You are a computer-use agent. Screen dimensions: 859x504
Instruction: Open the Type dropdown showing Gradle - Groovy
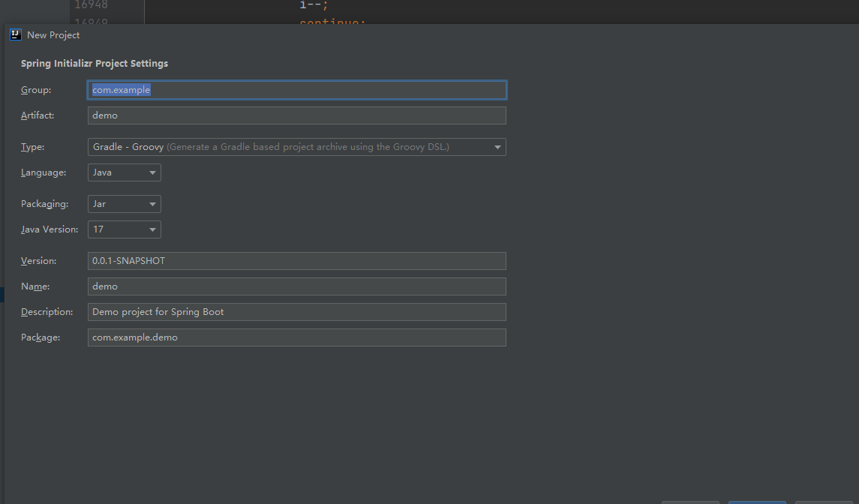[x=296, y=147]
